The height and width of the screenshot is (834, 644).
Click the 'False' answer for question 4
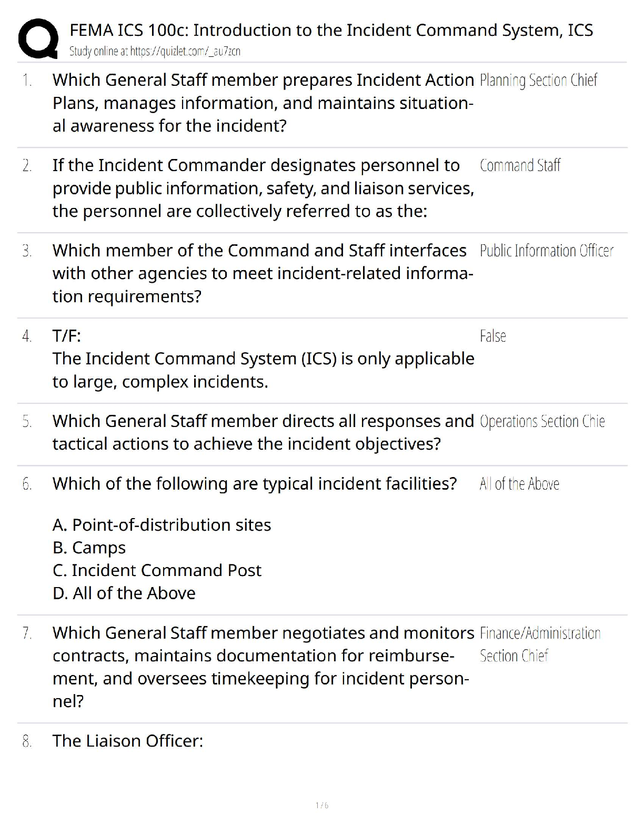pos(492,336)
